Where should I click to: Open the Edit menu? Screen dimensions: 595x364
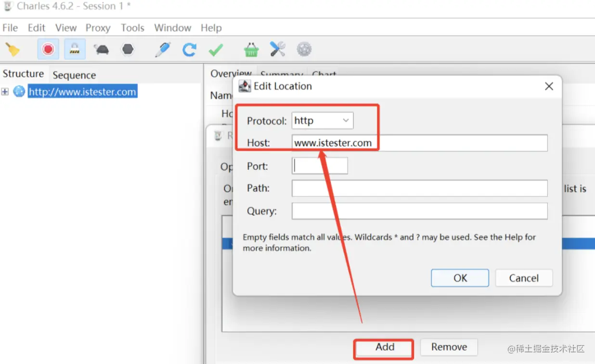click(x=37, y=27)
